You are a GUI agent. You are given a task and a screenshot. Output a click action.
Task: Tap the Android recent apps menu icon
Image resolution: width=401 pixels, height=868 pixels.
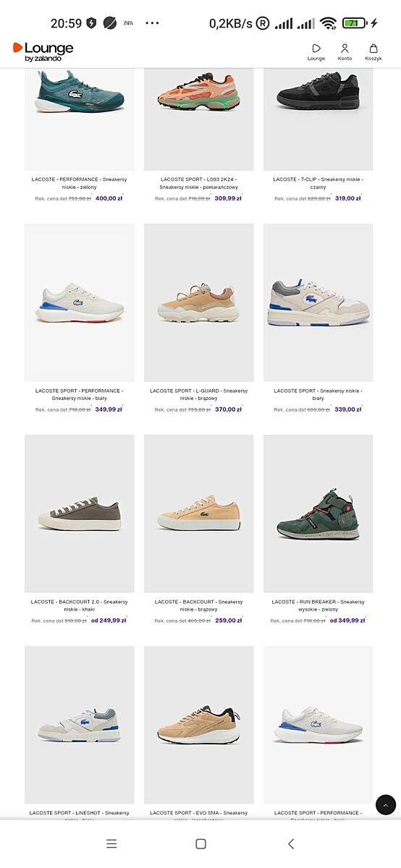click(111, 843)
